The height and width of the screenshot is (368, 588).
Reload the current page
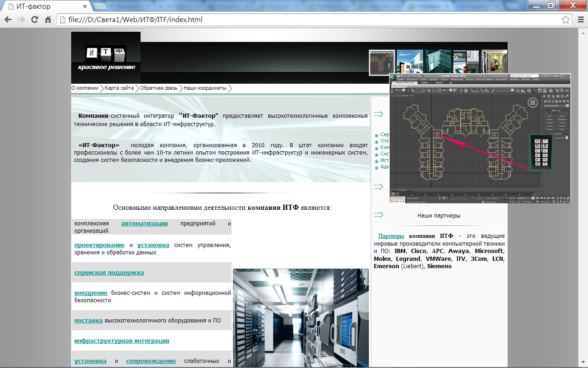[34, 20]
